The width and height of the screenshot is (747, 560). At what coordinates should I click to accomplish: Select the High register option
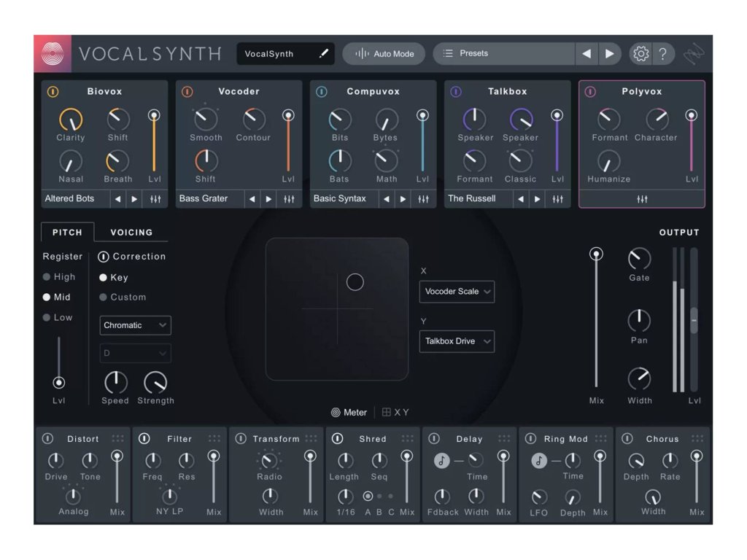pos(59,277)
